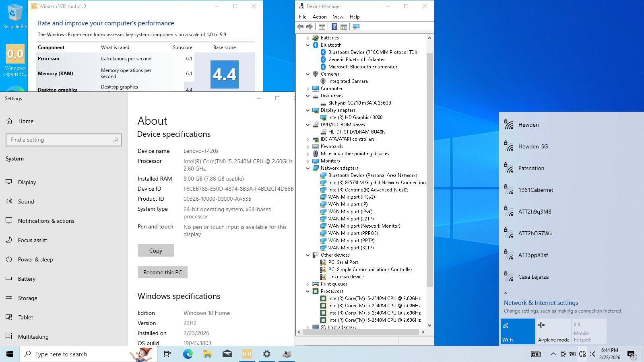Screen dimensions: 644x362
Task: Select the Patsnation Wi-Fi network
Action: 572,168
